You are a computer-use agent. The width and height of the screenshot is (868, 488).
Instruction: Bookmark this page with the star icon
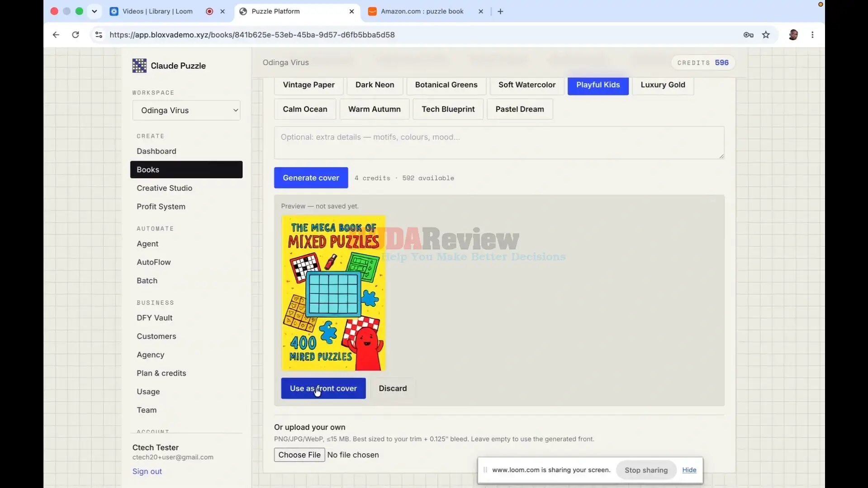pos(766,35)
